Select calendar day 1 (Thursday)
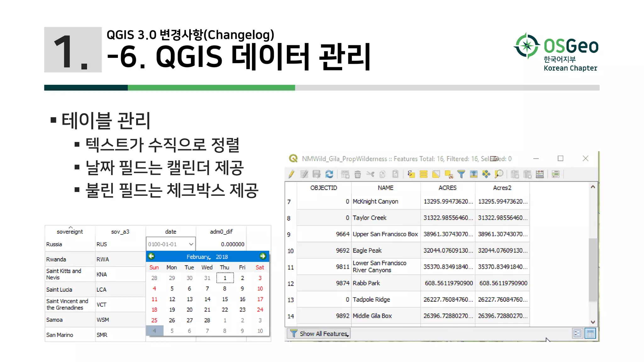Image resolution: width=644 pixels, height=362 pixels. [225, 278]
